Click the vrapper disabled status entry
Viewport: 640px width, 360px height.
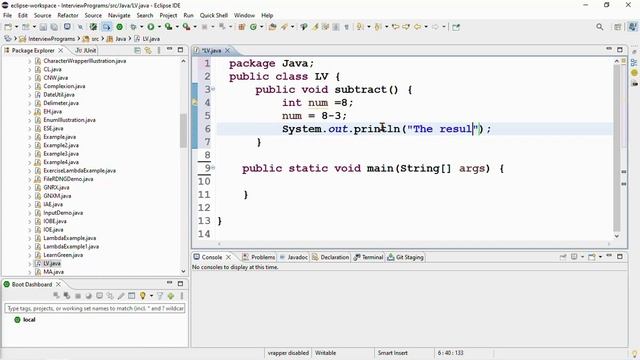pos(288,353)
